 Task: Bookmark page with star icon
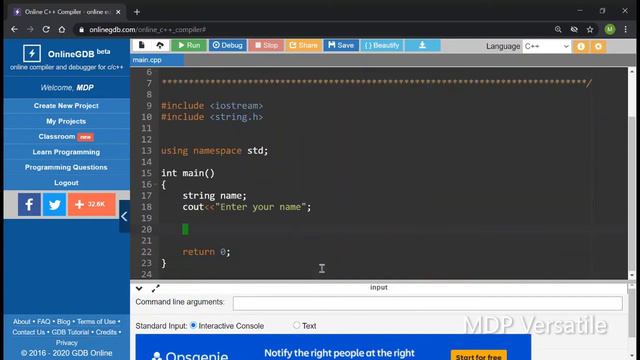(x=590, y=29)
